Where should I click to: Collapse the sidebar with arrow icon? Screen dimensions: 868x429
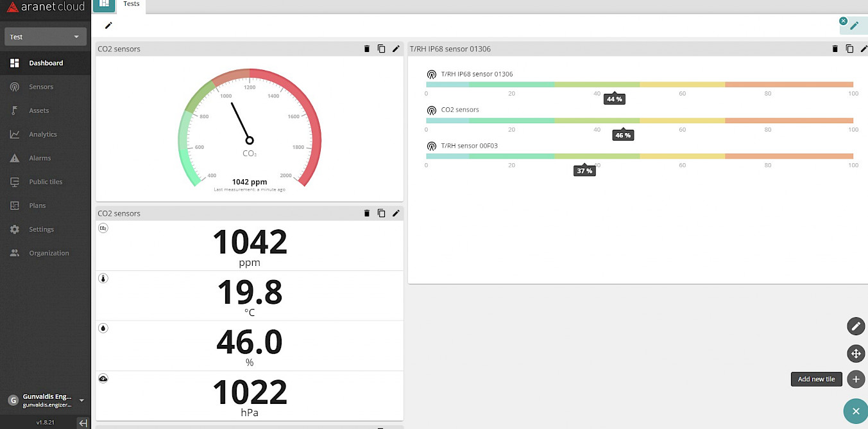(83, 423)
